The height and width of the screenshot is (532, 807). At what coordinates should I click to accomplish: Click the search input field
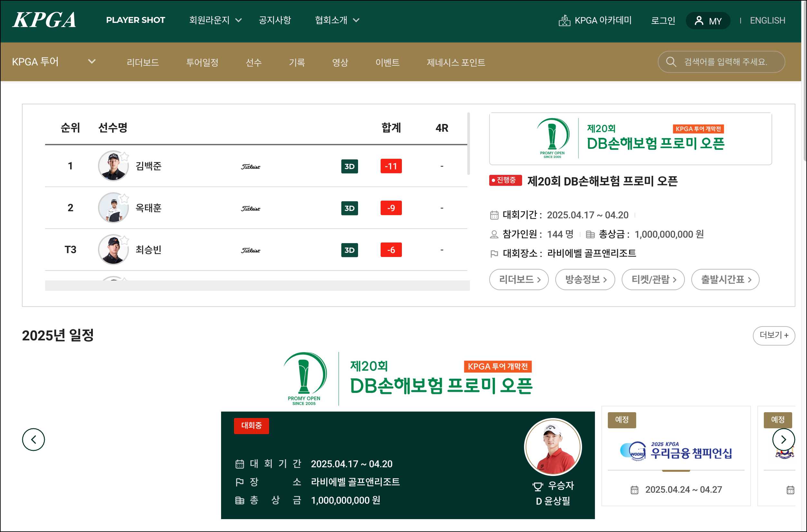pos(721,62)
